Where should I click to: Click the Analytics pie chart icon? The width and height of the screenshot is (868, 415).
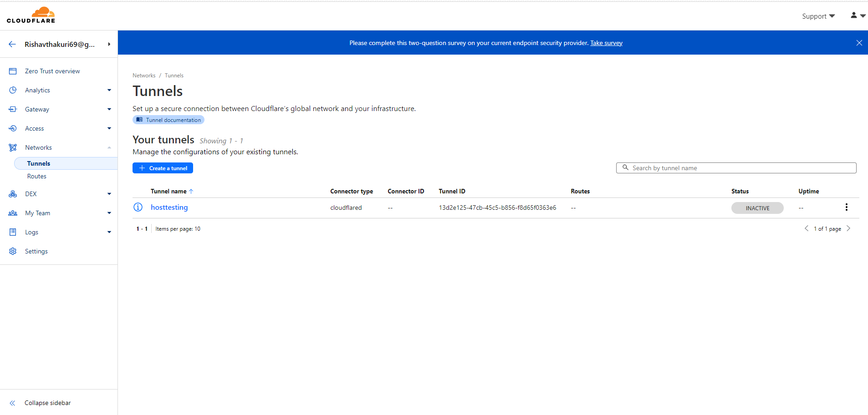13,90
